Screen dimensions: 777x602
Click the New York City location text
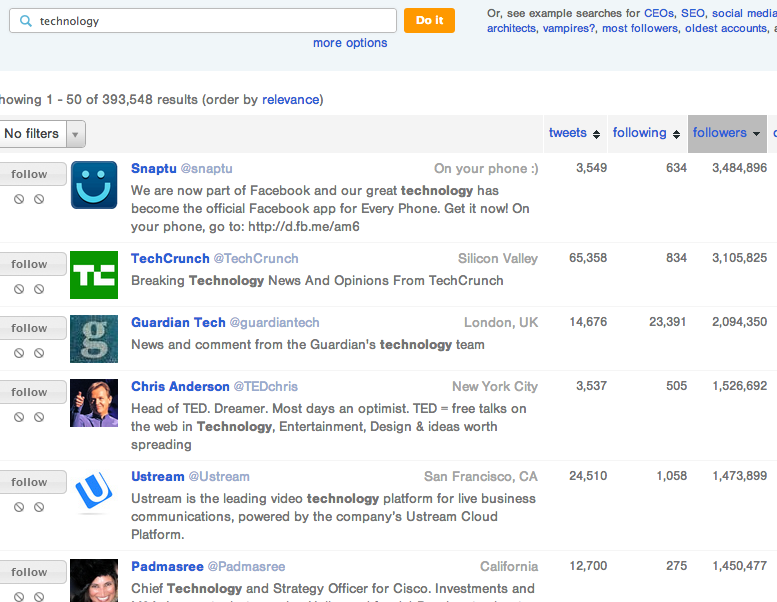495,386
